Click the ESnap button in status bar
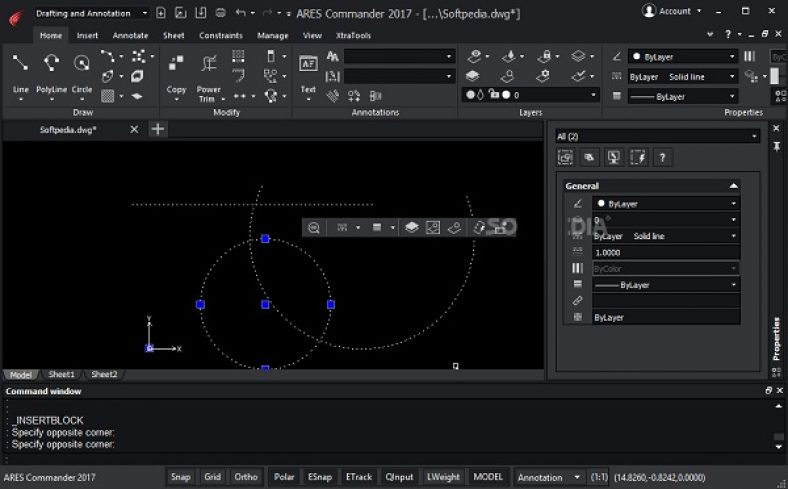The width and height of the screenshot is (788, 489). click(320, 477)
